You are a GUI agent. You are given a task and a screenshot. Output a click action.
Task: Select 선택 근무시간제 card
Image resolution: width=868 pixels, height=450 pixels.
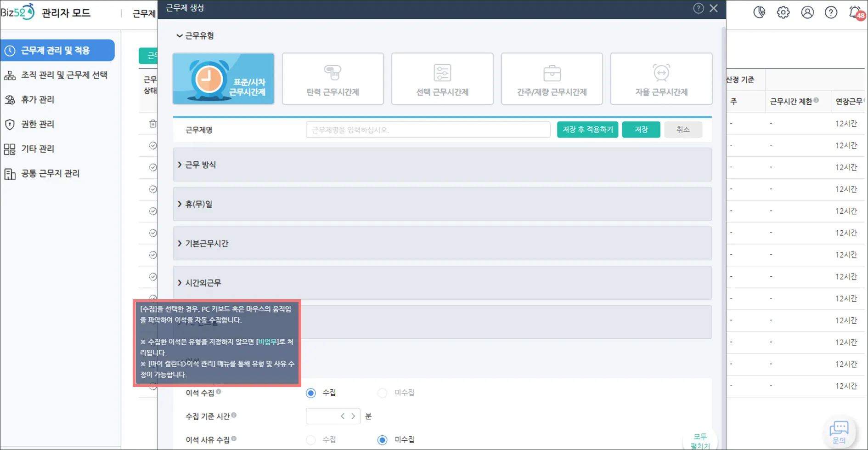(x=442, y=79)
